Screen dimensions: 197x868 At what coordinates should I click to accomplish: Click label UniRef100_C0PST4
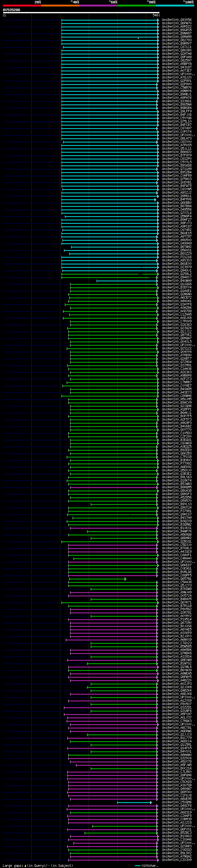tap(177, 132)
